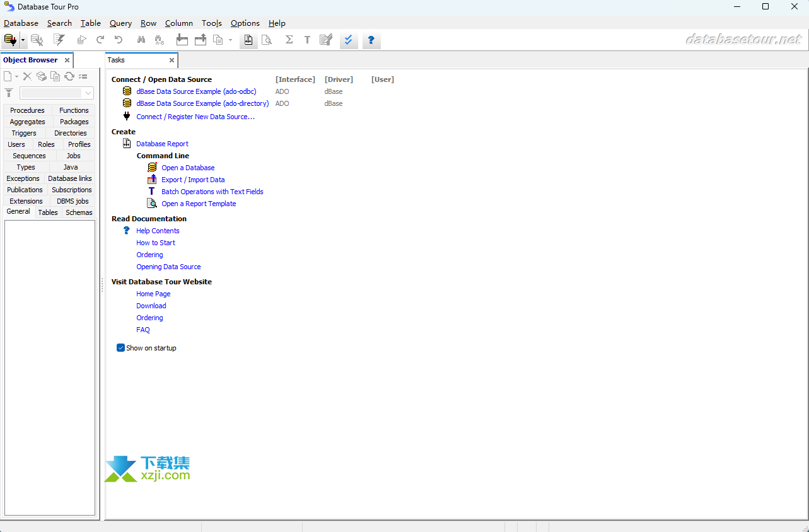Click the empty General objects list area
This screenshot has width=809, height=532.
coord(50,367)
